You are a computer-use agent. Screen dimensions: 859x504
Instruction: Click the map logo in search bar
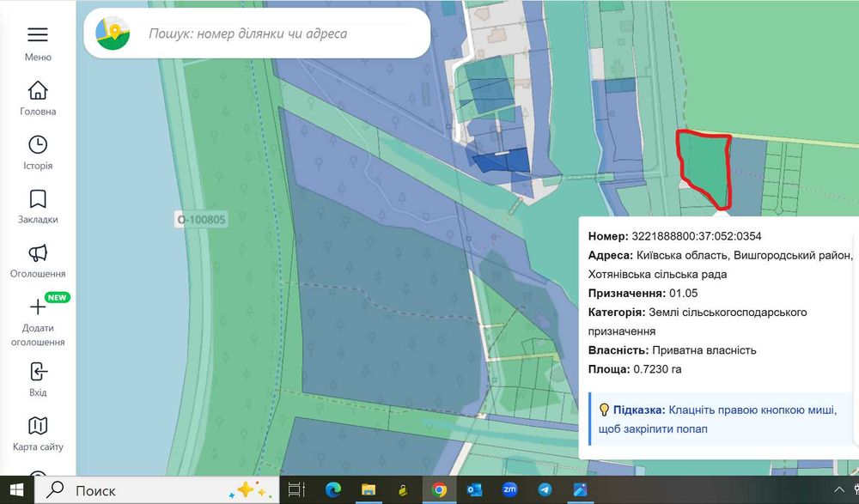pos(113,33)
